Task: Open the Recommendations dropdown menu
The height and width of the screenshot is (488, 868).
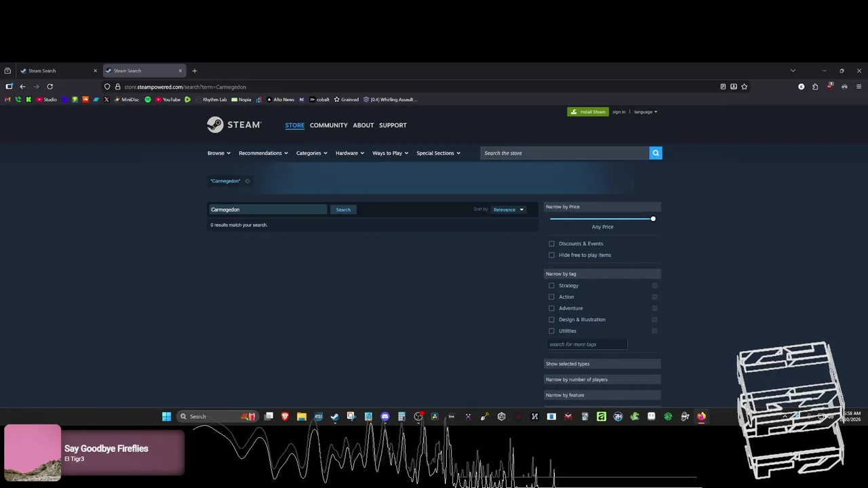Action: coord(263,153)
